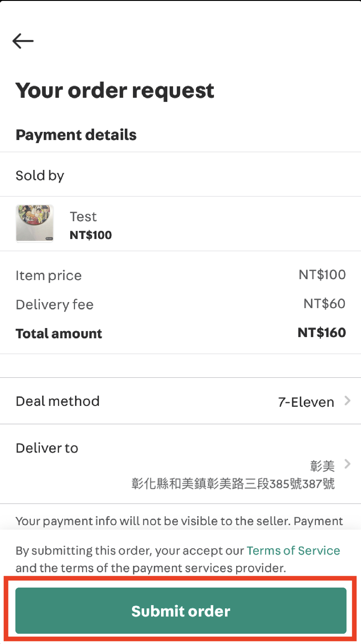The height and width of the screenshot is (644, 361).
Task: Tap the Sold by label
Action: coord(40,176)
